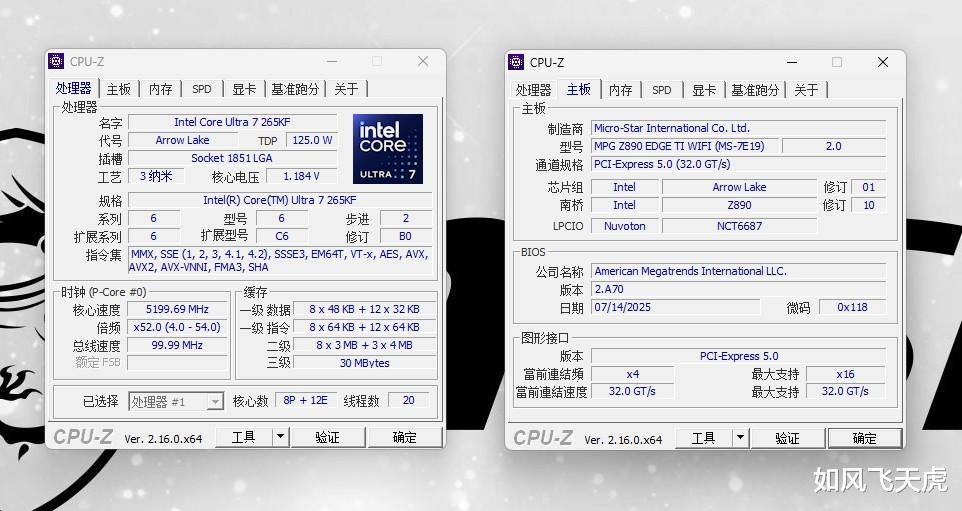Close the left CPU-Z window
This screenshot has height=511, width=962.
(423, 61)
